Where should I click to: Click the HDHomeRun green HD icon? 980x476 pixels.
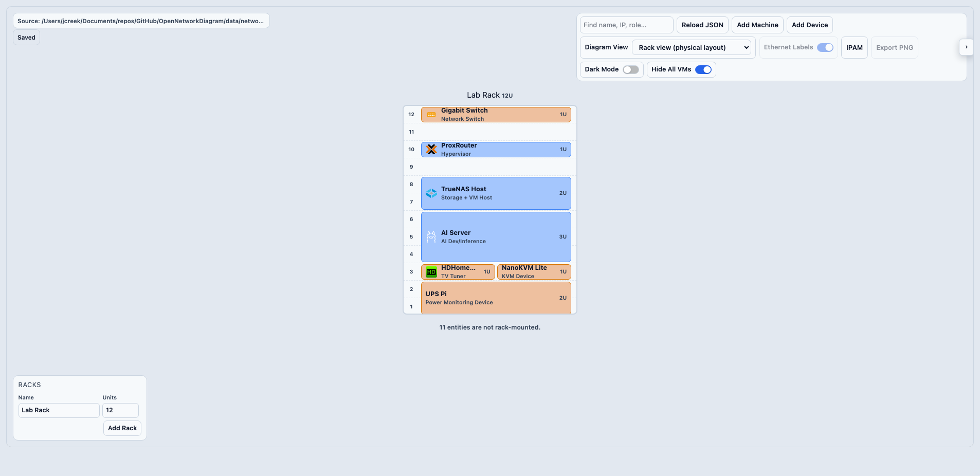(x=431, y=272)
